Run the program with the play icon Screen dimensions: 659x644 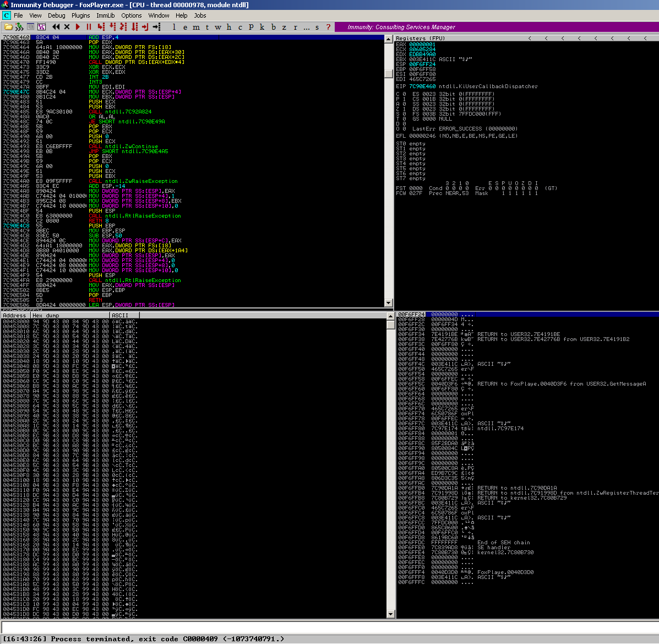(78, 27)
